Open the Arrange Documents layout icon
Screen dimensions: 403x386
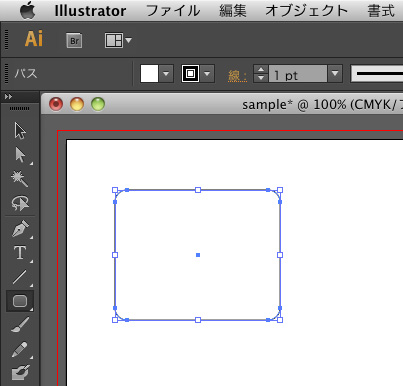pyautogui.click(x=118, y=41)
